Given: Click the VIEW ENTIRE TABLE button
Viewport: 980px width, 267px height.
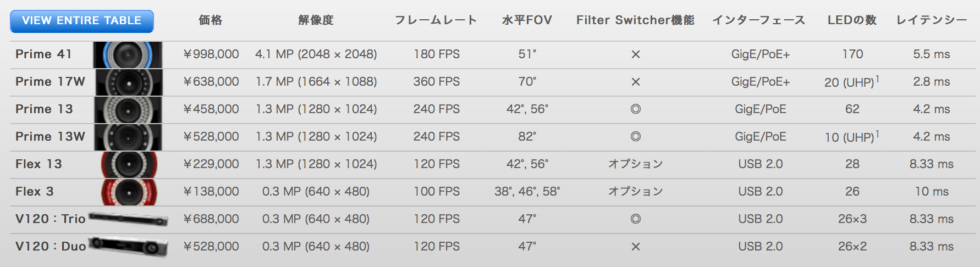Looking at the screenshot, I should click(x=81, y=21).
